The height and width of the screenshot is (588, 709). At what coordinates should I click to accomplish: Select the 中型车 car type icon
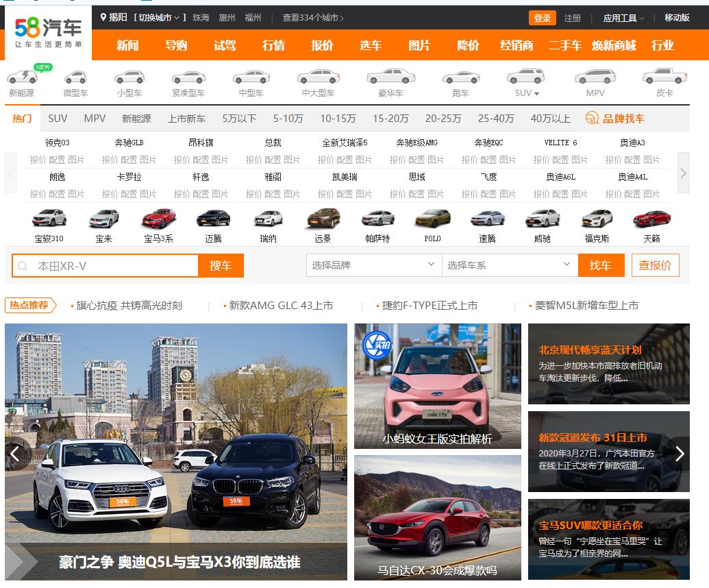(x=251, y=77)
